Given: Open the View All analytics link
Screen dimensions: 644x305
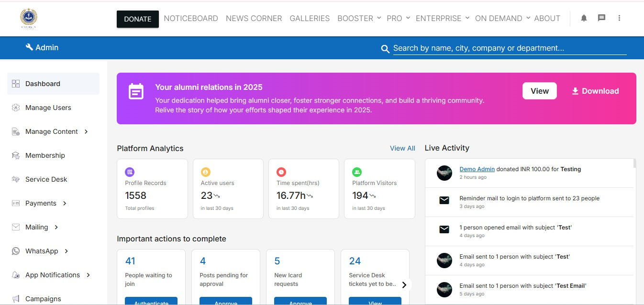Looking at the screenshot, I should [402, 148].
